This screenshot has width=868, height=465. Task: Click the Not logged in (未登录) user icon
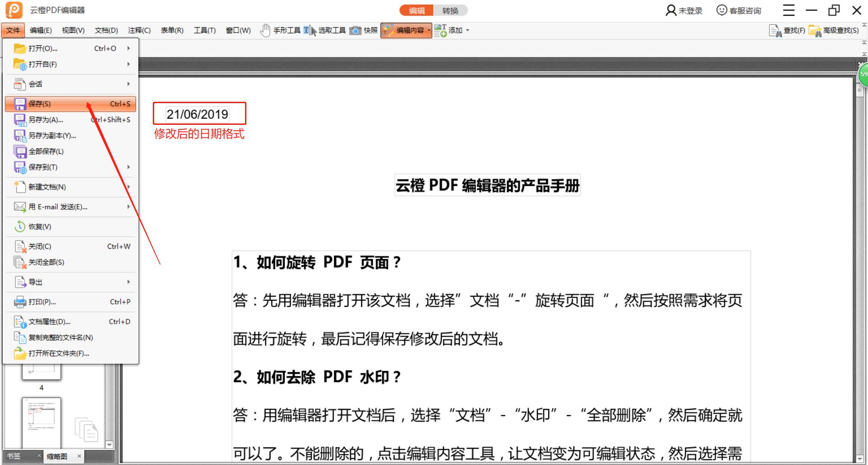[671, 10]
